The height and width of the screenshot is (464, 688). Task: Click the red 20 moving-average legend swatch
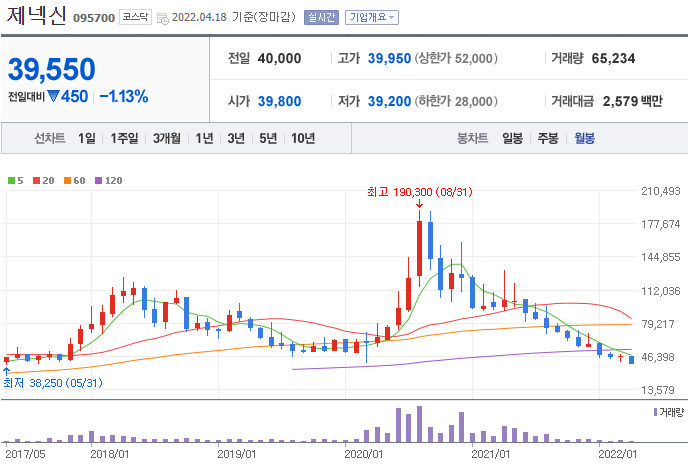[x=36, y=180]
